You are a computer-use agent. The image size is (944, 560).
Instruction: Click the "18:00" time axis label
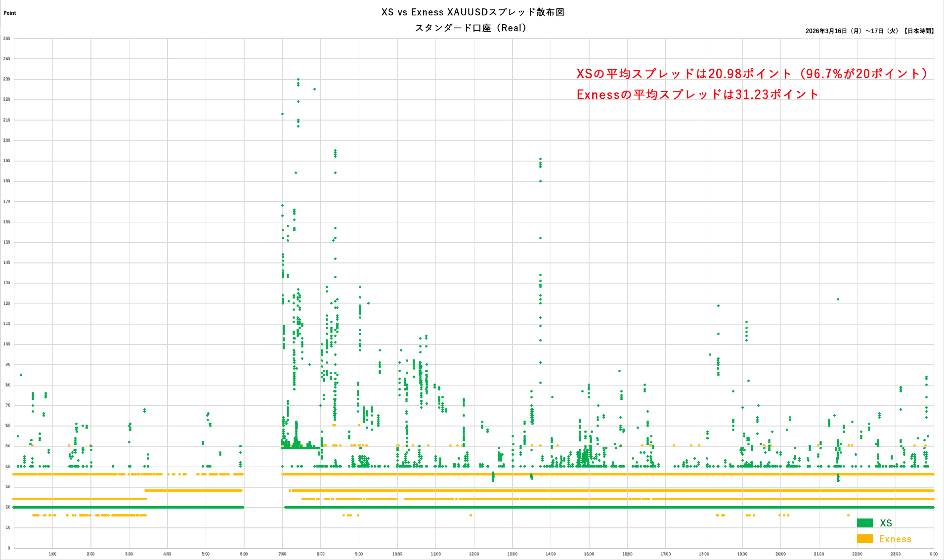point(704,554)
